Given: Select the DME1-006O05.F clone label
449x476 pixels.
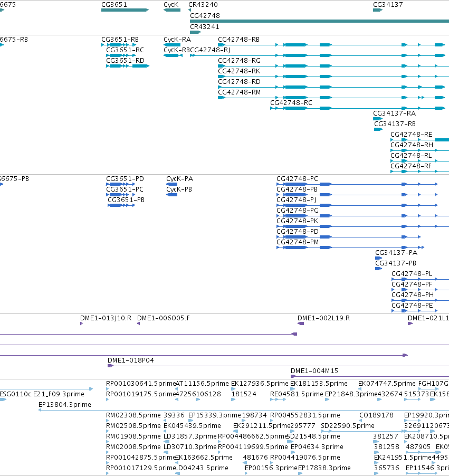Looking at the screenshot, I should click(164, 318).
